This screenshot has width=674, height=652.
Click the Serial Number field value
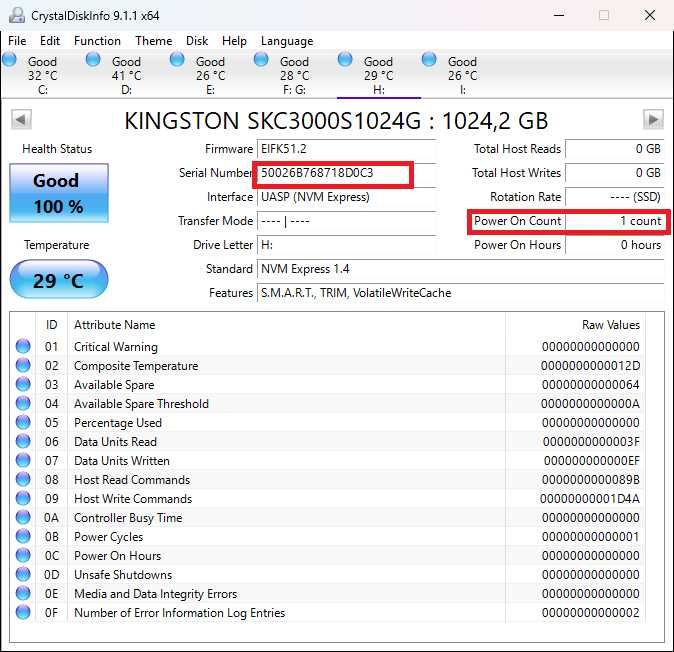coord(346,173)
